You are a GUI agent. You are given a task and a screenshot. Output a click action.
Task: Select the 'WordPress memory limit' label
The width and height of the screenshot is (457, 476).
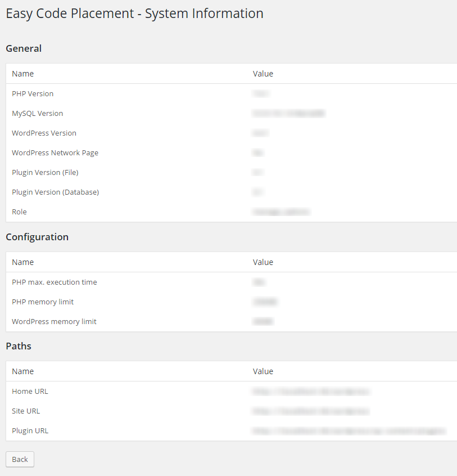tap(54, 322)
